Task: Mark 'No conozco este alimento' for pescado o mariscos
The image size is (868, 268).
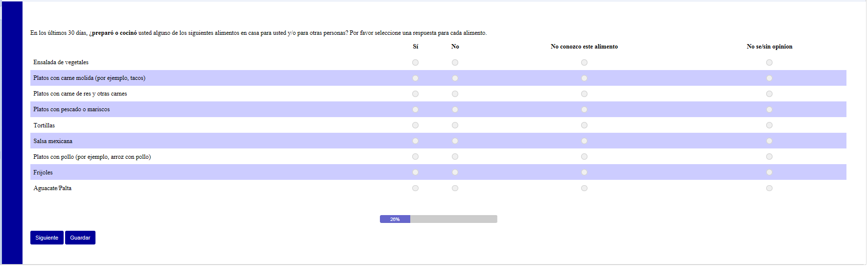Action: click(584, 110)
